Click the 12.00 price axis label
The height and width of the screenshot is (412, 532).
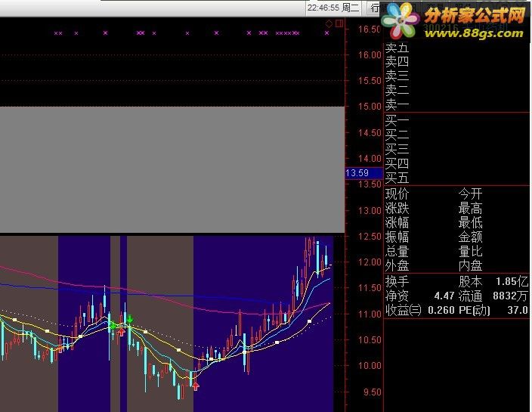click(370, 262)
